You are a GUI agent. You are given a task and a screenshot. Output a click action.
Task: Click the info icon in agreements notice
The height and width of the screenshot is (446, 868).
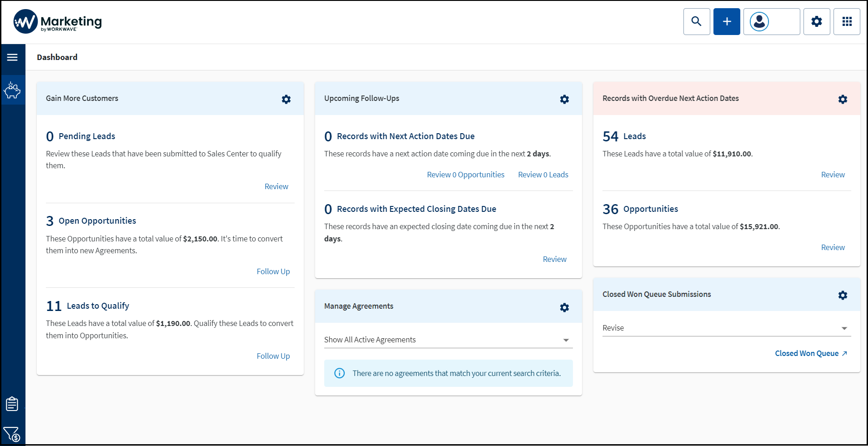(x=340, y=373)
